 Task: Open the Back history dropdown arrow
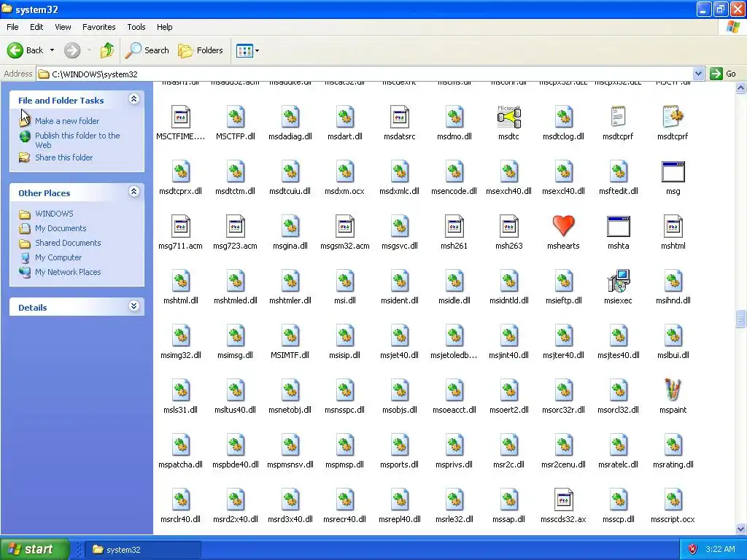pyautogui.click(x=52, y=50)
